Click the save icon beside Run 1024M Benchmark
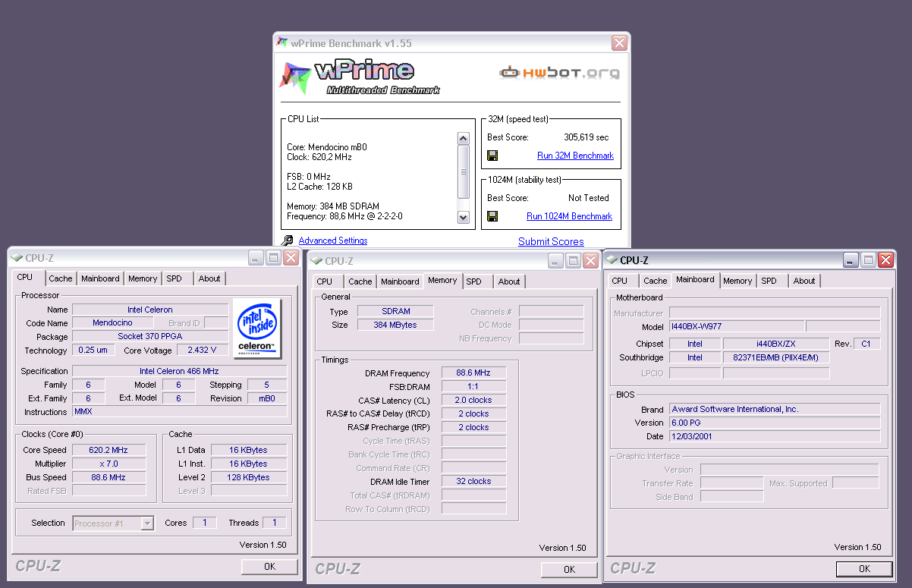Viewport: 912px width, 588px height. click(492, 216)
